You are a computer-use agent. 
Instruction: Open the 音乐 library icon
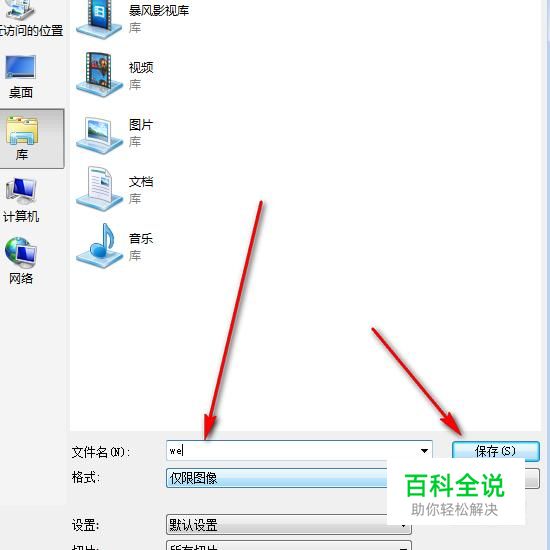(100, 246)
